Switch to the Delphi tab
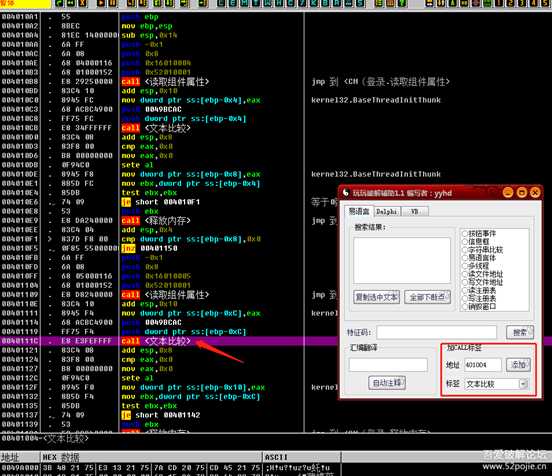Screen dimensions: 552x476 [386, 211]
